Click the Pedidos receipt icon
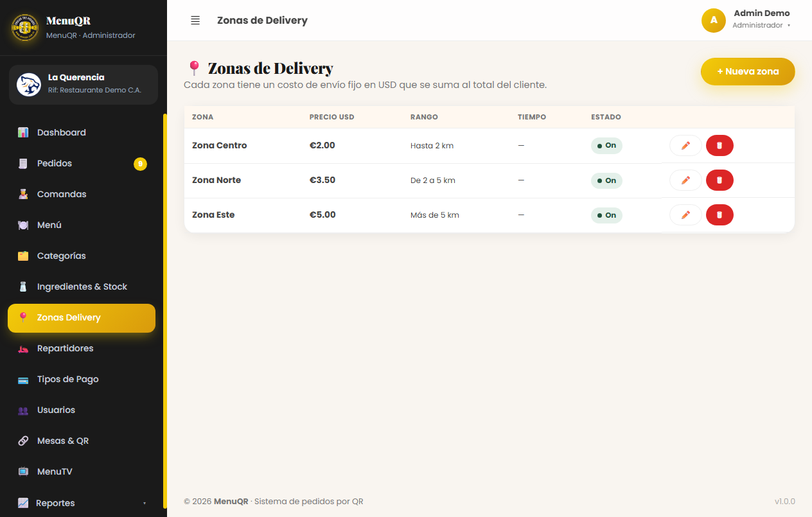The width and height of the screenshot is (812, 517). click(23, 163)
